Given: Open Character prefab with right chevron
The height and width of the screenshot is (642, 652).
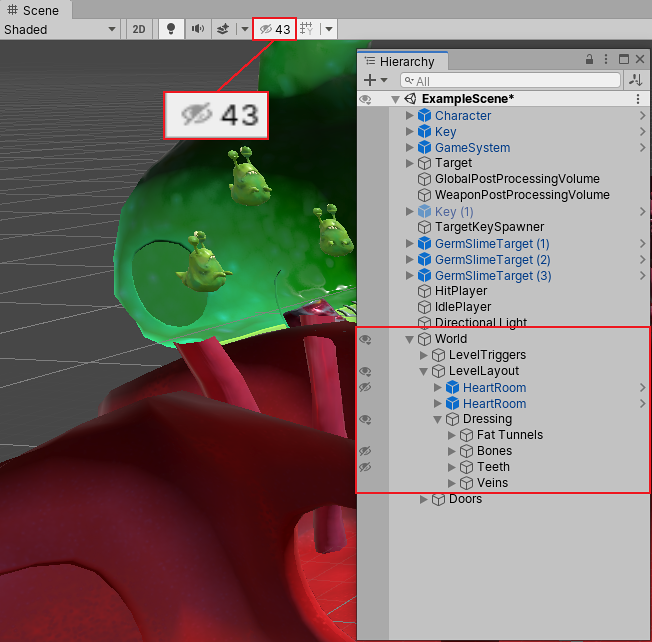Looking at the screenshot, I should click(642, 116).
